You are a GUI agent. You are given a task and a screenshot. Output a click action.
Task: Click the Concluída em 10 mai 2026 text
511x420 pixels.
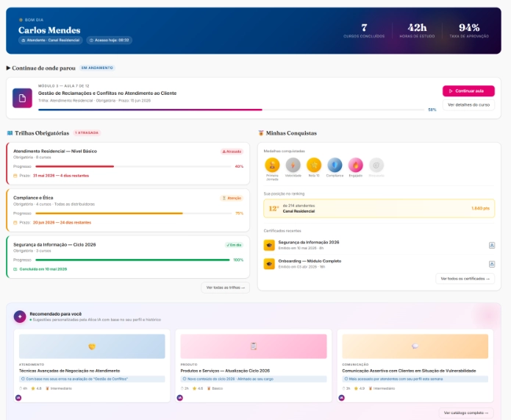43,269
